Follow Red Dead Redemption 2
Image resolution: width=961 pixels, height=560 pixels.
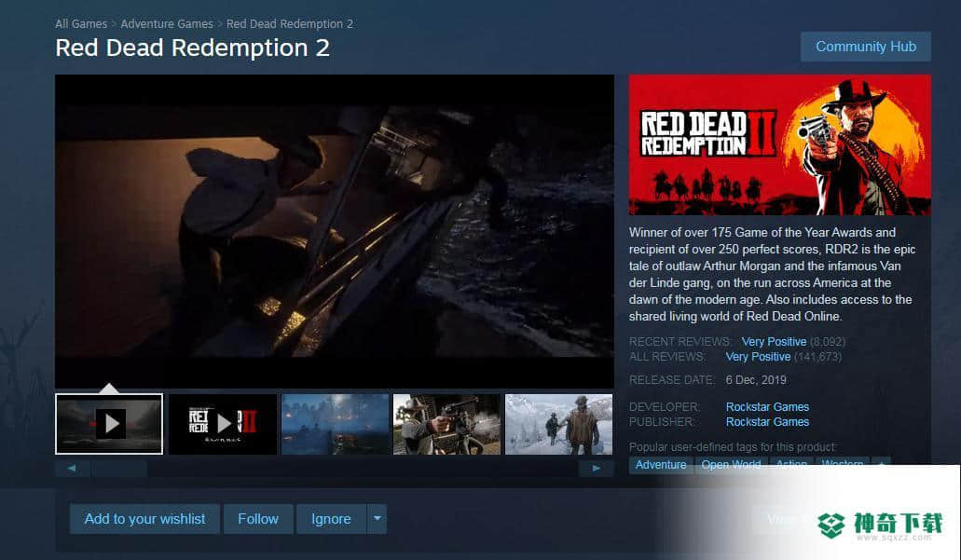tap(258, 519)
